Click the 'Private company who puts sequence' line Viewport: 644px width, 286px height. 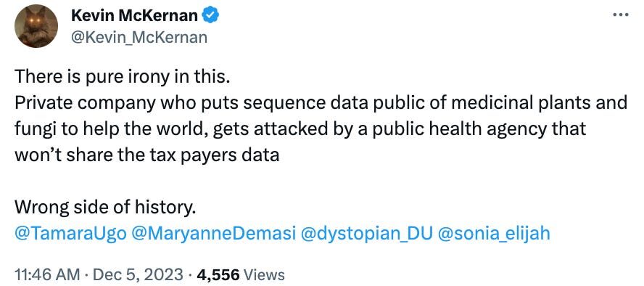(321, 103)
